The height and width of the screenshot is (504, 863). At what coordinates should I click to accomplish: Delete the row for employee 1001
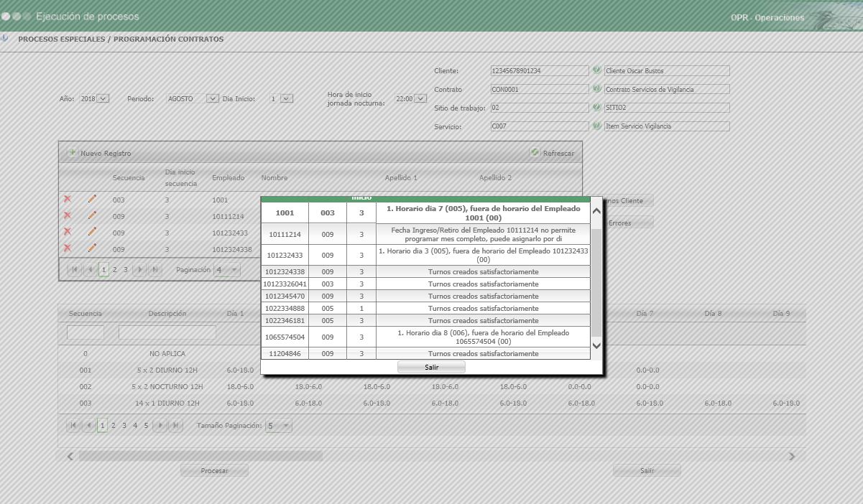point(68,199)
